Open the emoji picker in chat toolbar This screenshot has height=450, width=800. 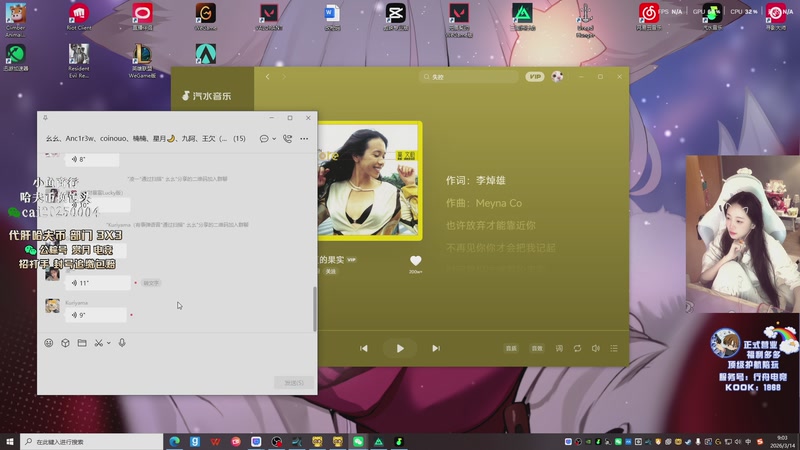coord(48,343)
